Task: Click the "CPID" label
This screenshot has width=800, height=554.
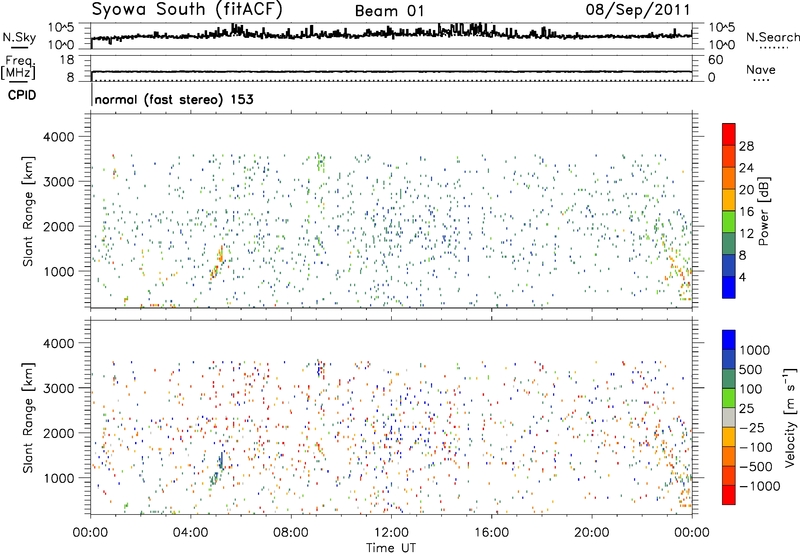Action: pos(22,95)
